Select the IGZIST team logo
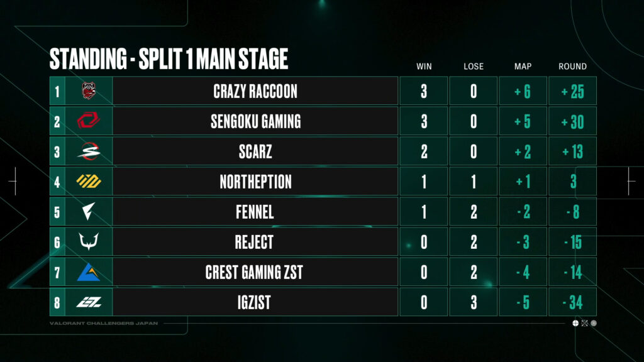This screenshot has width=644, height=362. tap(89, 302)
